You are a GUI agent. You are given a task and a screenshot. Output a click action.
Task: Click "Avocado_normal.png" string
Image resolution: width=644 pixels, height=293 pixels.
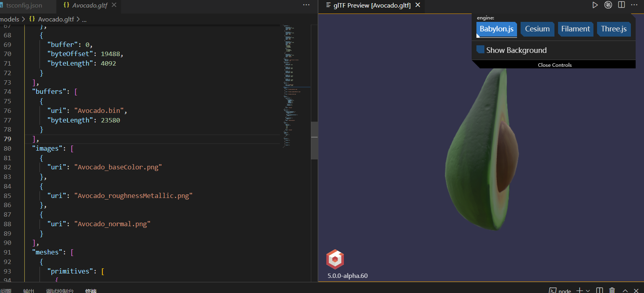[x=112, y=224]
